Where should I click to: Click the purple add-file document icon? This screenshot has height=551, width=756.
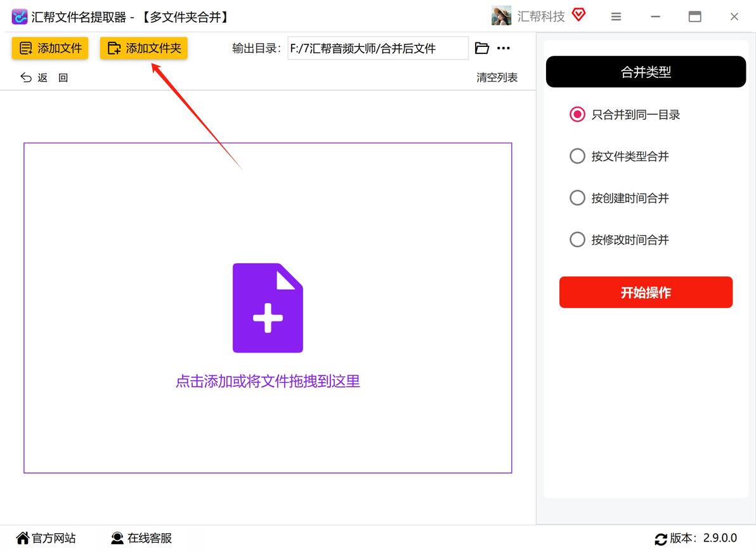[268, 308]
